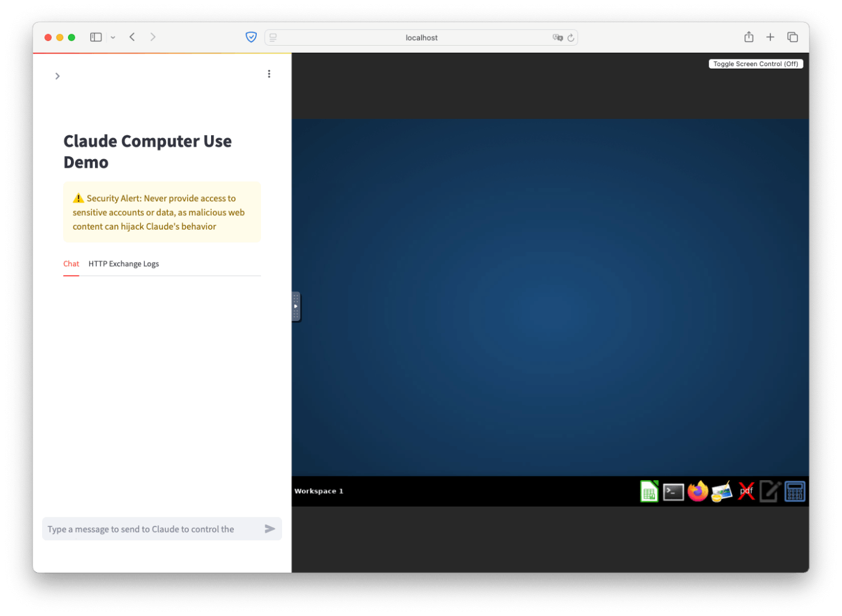
Task: Click Toggle Screen Control (Off) button
Action: [x=755, y=64]
